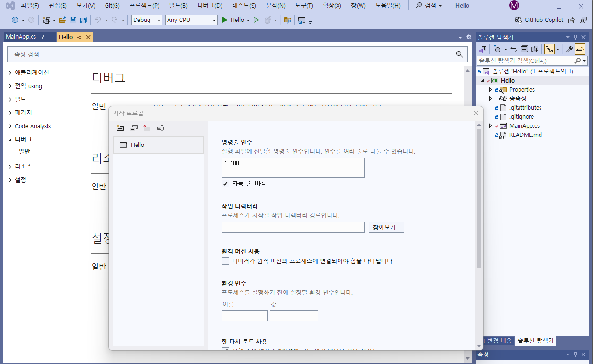Toggle file nesting icon in Solution Explorer
593x364 pixels.
[550, 49]
